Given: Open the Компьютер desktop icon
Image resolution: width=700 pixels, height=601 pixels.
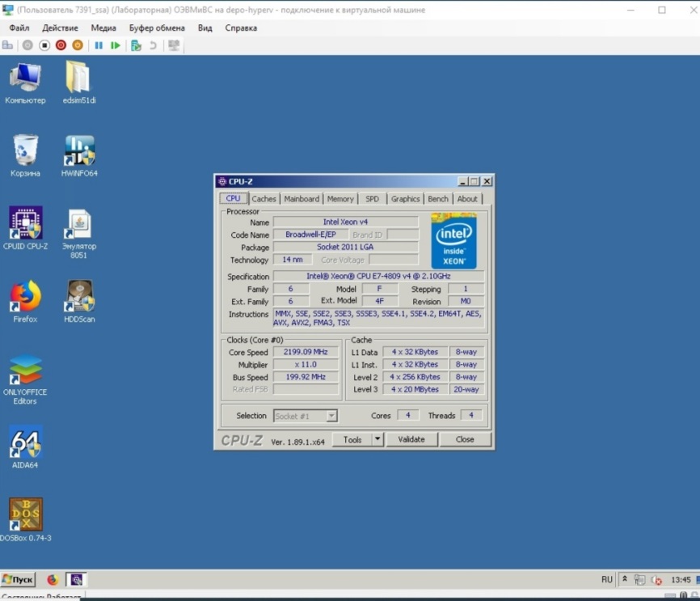Looking at the screenshot, I should [x=25, y=83].
